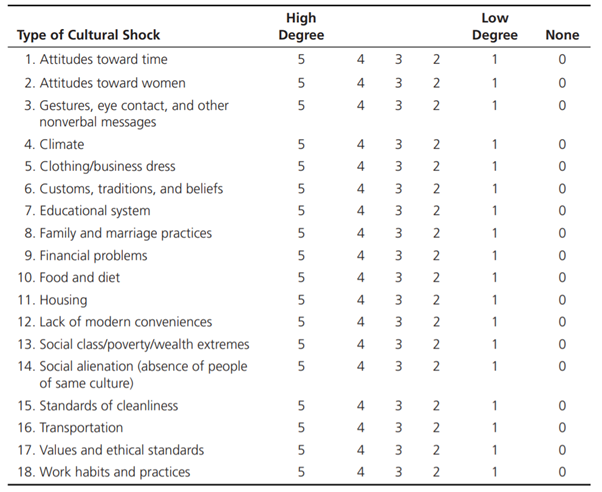Select rating 5 for Attitudes toward time
The width and height of the screenshot is (602, 492).
(x=301, y=60)
